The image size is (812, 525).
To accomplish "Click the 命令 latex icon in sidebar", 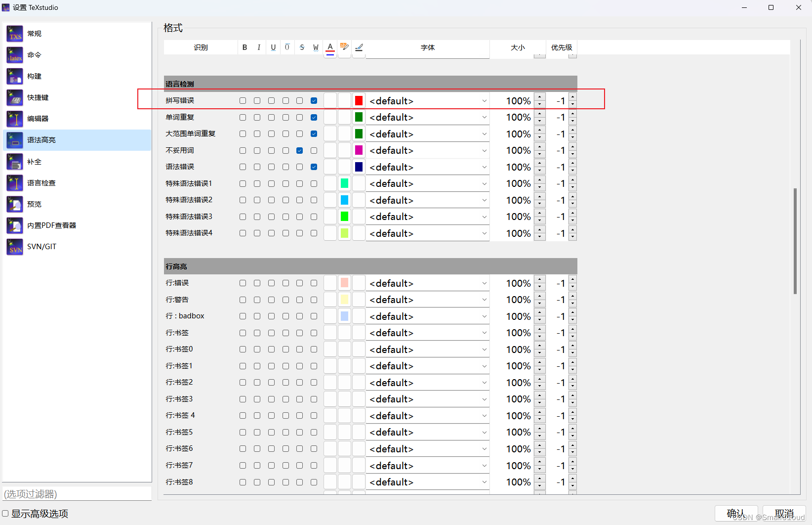I will pyautogui.click(x=15, y=55).
